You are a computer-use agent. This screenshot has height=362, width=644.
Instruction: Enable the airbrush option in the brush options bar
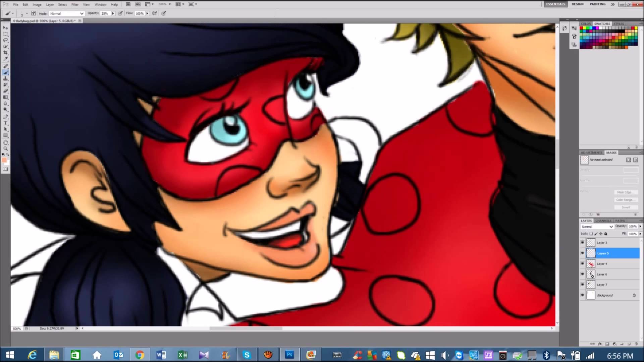pyautogui.click(x=155, y=13)
